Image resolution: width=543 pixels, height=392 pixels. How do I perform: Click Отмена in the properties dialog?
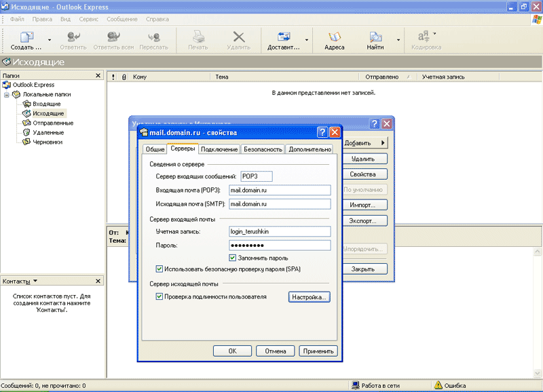276,351
